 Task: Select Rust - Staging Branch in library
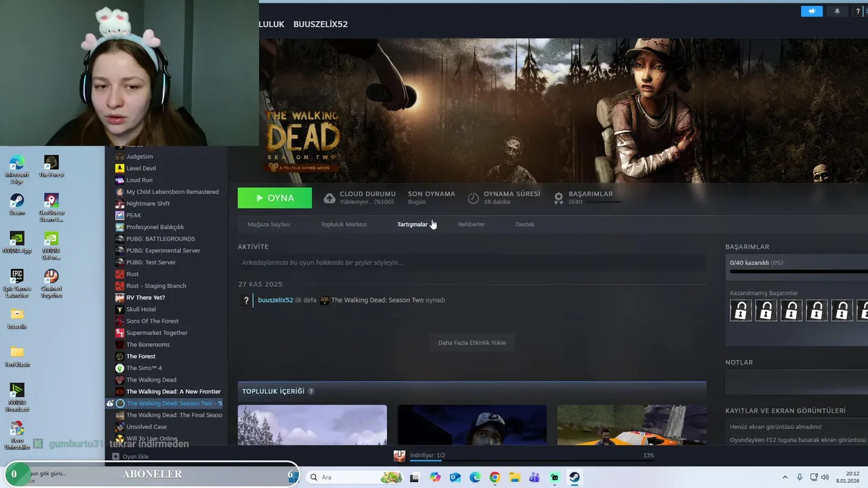click(156, 286)
